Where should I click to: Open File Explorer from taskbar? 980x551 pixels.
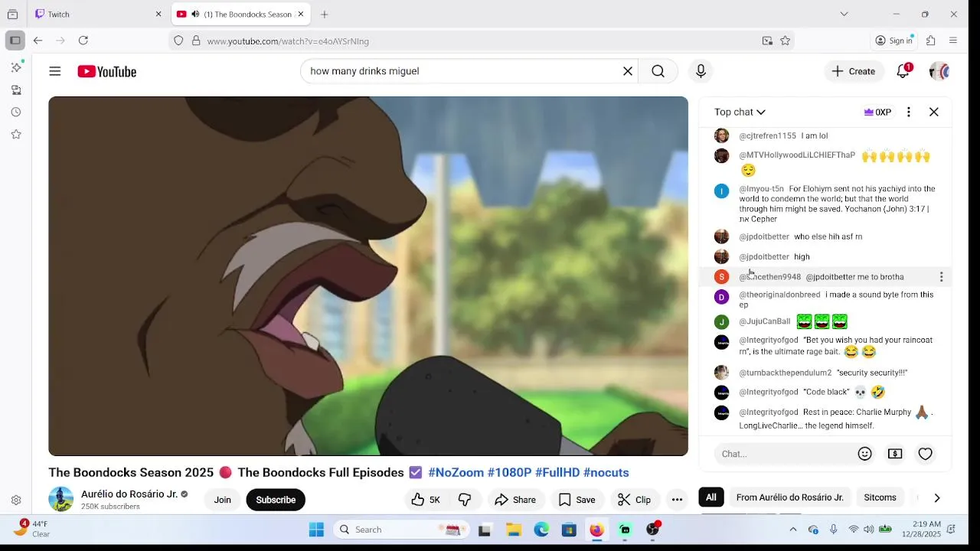[x=514, y=530]
